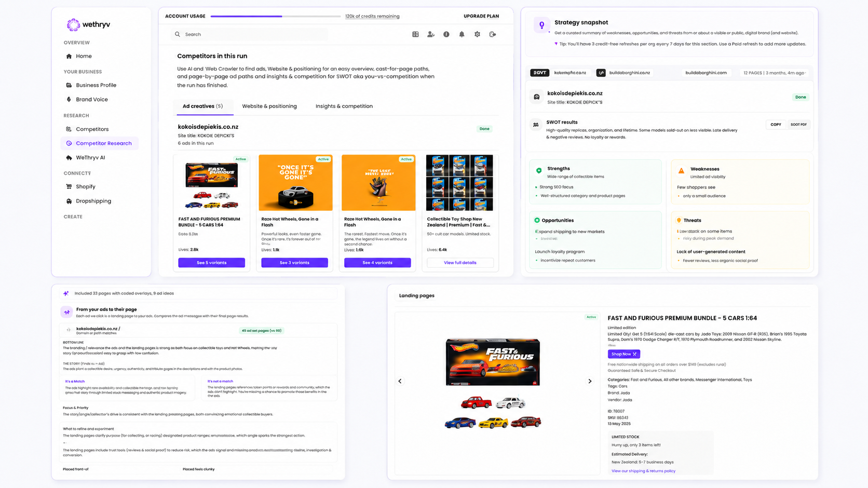Click in the Search input field
Screen dimensions: 868x488
(x=250, y=34)
